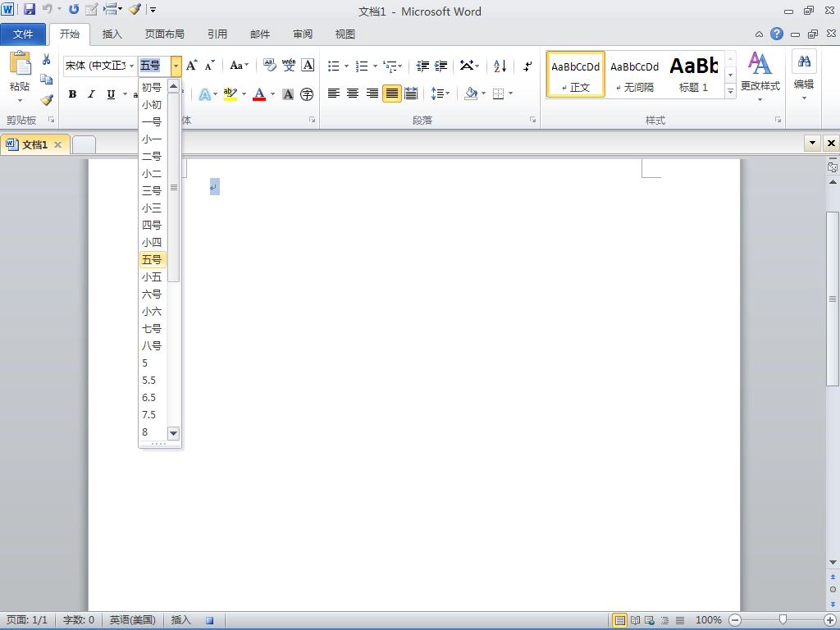Open line spacing dropdown

[x=441, y=94]
